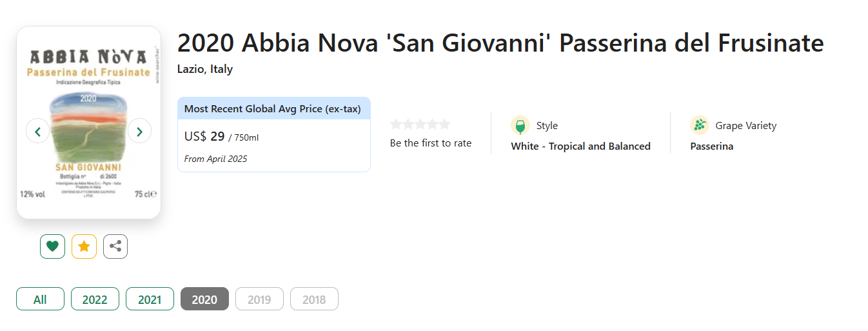Switch to the 2021 vintage tab
868x331 pixels.
point(150,299)
